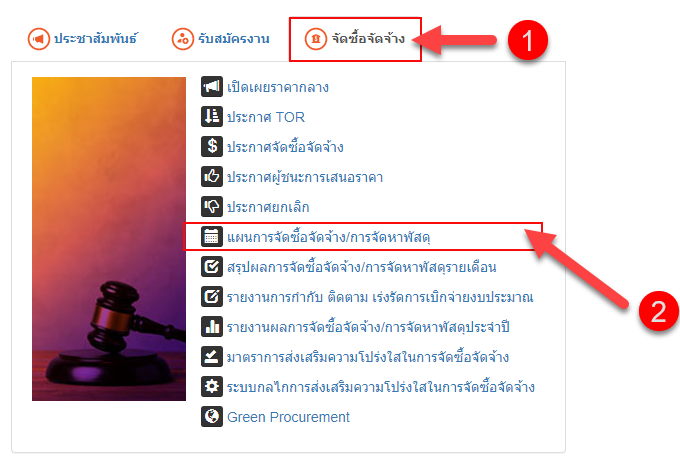The image size is (680, 467).
Task: Open the ประชาสัมพันธ์ menu tab
Action: coord(82,39)
